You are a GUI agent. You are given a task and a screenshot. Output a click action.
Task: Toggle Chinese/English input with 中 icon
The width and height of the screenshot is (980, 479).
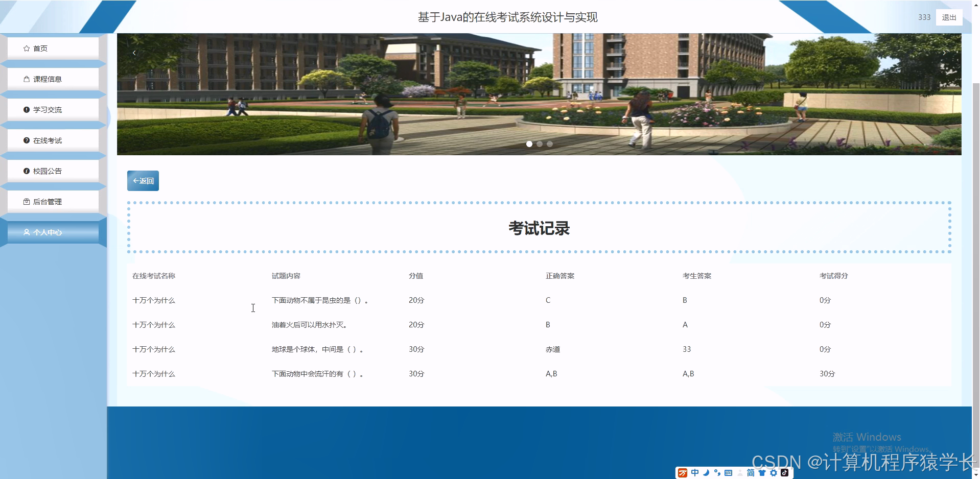pyautogui.click(x=695, y=473)
